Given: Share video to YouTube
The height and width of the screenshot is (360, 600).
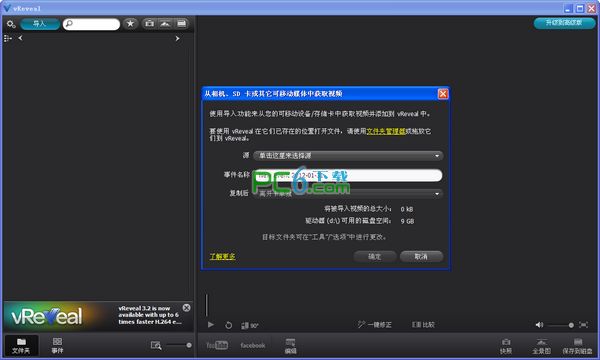Looking at the screenshot, I should coord(217,345).
